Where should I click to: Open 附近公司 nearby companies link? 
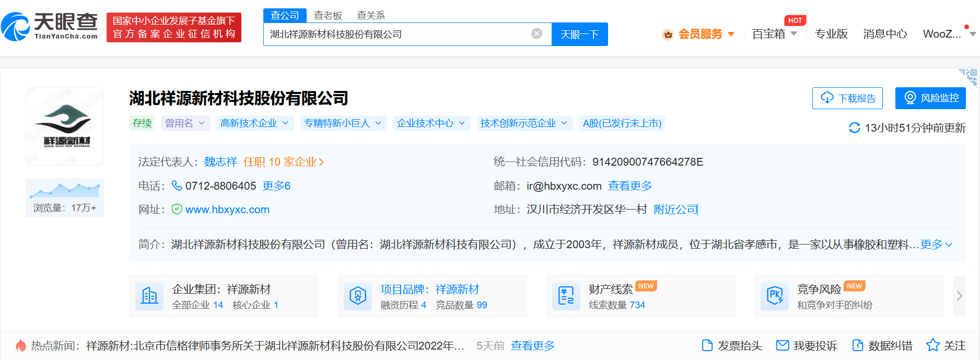click(675, 210)
